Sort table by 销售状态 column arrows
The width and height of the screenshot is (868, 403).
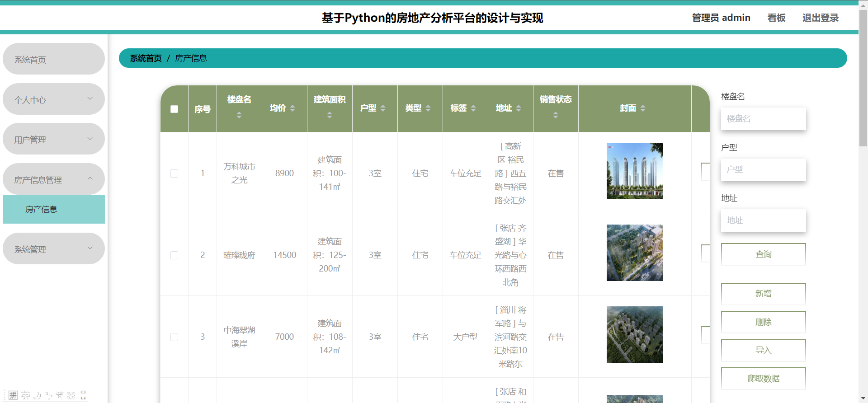click(x=556, y=115)
